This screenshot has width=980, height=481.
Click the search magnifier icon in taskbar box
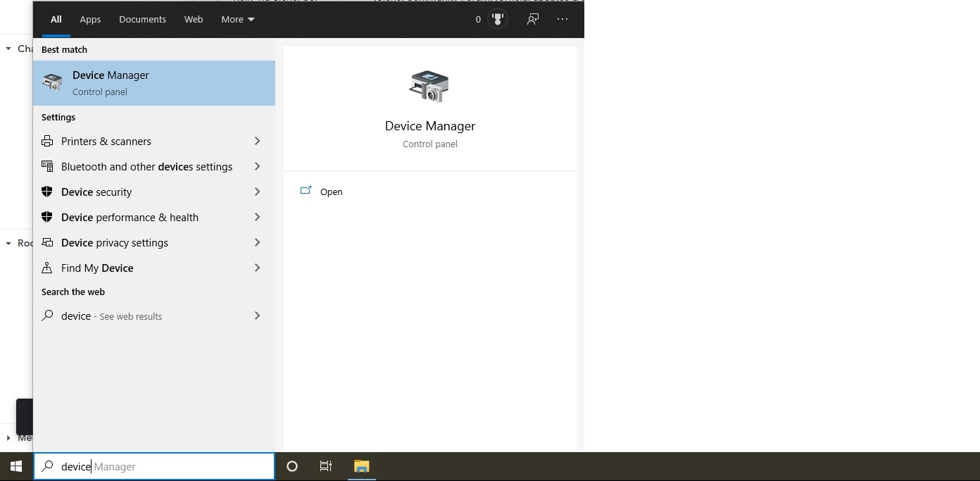click(x=47, y=466)
